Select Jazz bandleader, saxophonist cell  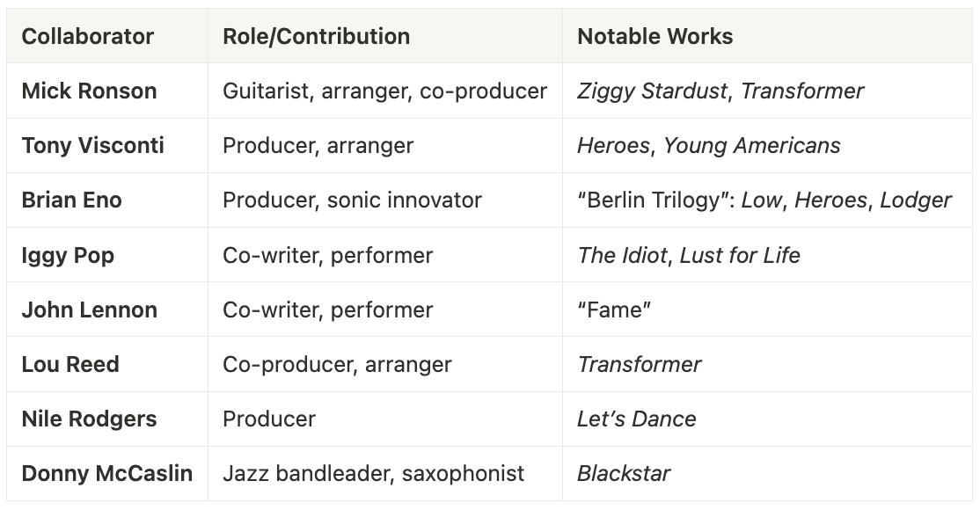click(x=385, y=473)
